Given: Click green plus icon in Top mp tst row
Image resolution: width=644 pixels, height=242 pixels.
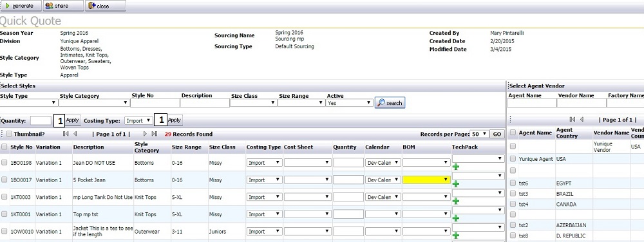Looking at the screenshot, I should click(456, 218).
